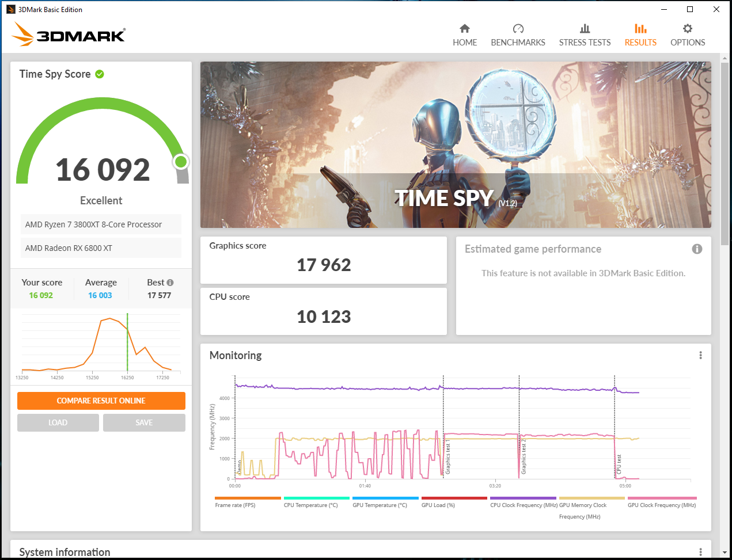Click Graphics score 17 962 value
Image resolution: width=732 pixels, height=560 pixels.
(x=324, y=265)
